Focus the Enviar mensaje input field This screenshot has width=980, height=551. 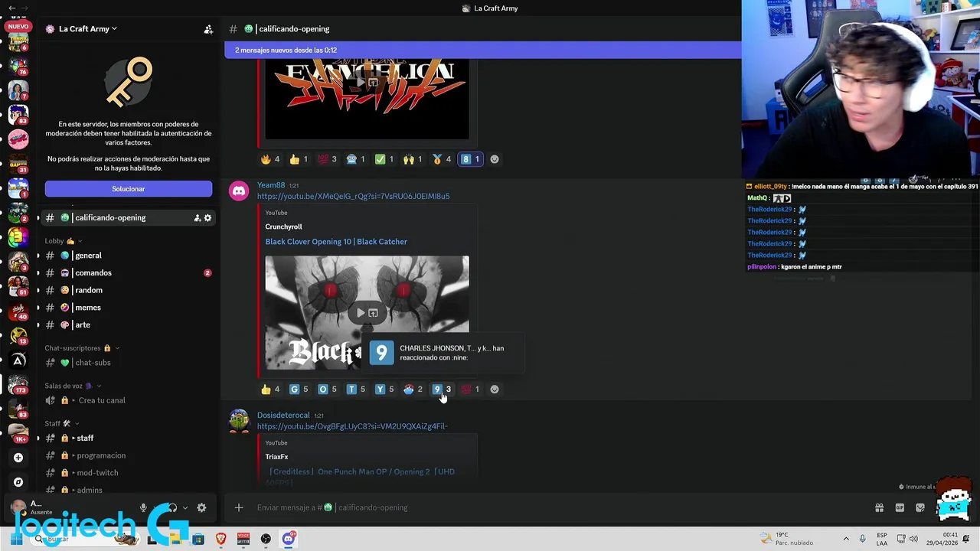pyautogui.click(x=559, y=507)
